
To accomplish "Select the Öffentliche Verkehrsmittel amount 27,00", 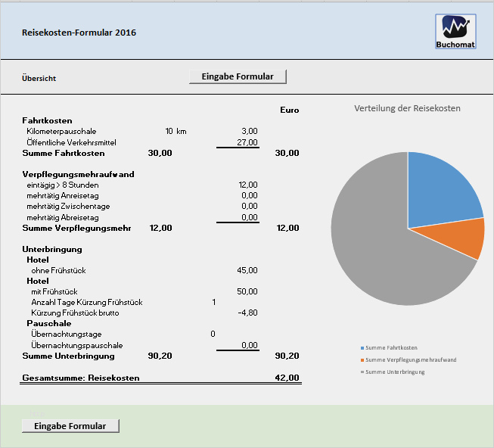I will [247, 142].
